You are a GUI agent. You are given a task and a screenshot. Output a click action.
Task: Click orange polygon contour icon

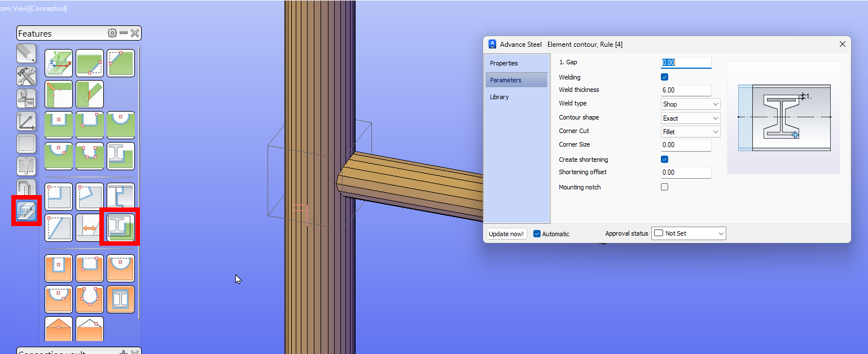(x=90, y=299)
